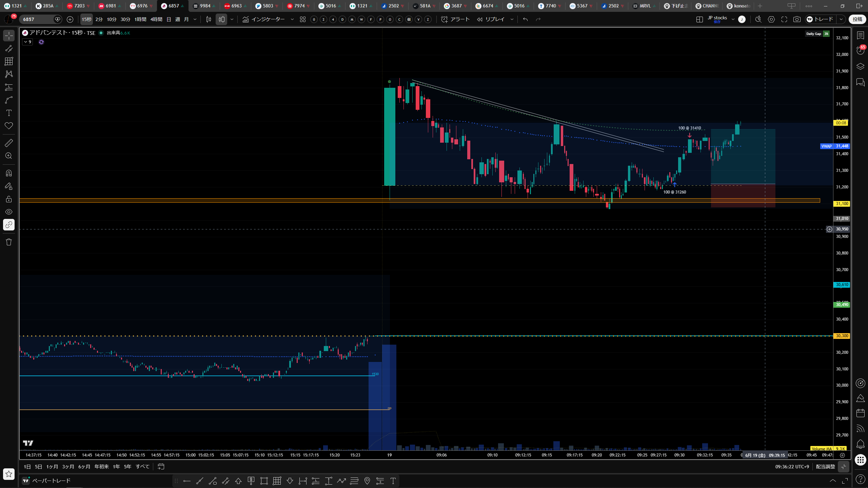Expand the ペーパートレード panel chevron

coord(833,481)
